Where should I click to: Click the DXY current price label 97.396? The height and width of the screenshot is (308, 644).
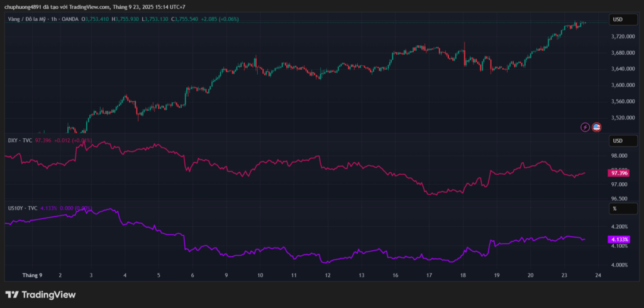point(618,173)
